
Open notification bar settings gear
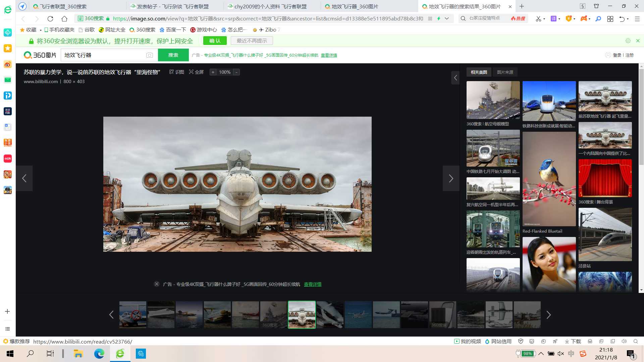pos(628,41)
